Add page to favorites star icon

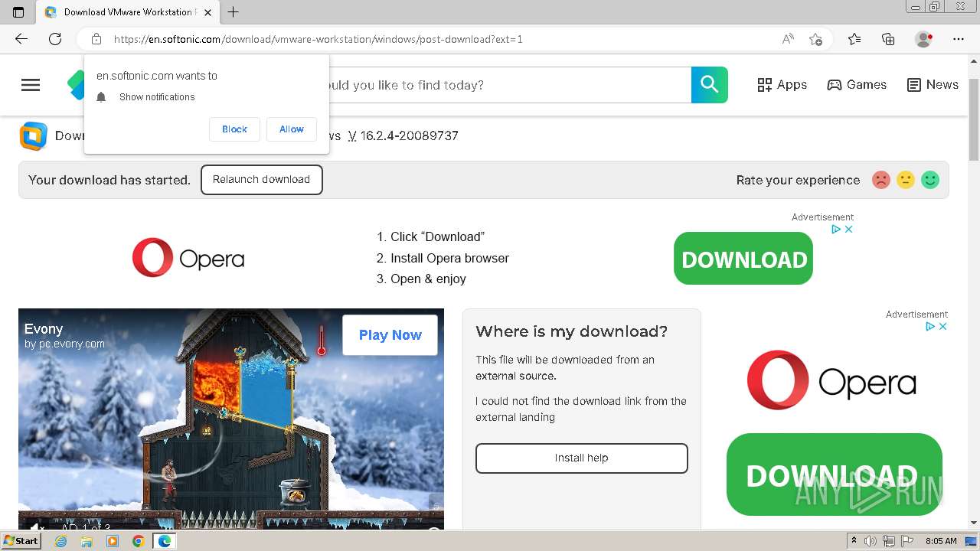[x=815, y=39]
